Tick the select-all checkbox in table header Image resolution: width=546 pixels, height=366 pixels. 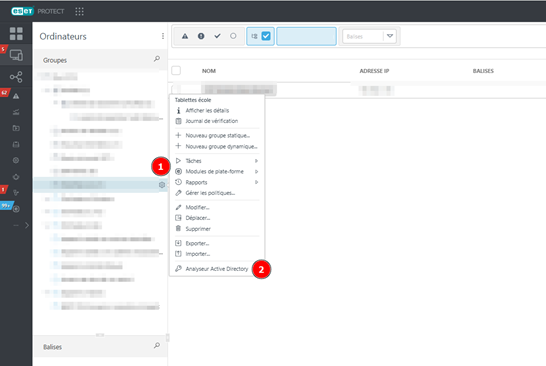coord(176,71)
